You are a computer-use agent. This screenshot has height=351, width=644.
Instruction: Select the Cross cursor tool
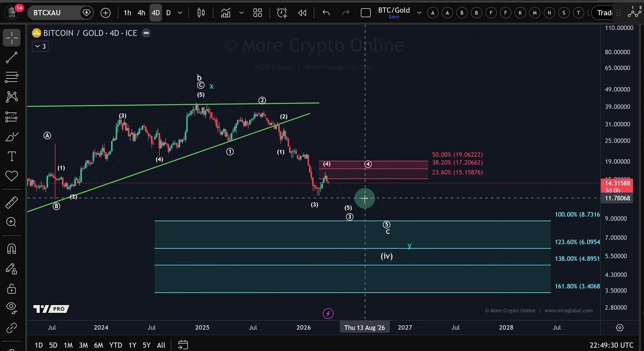12,38
